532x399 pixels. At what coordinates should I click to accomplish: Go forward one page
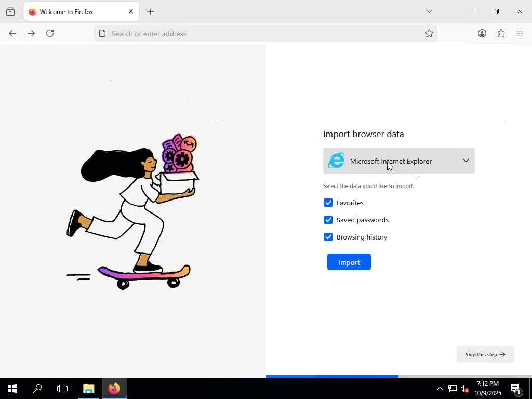[x=31, y=33]
